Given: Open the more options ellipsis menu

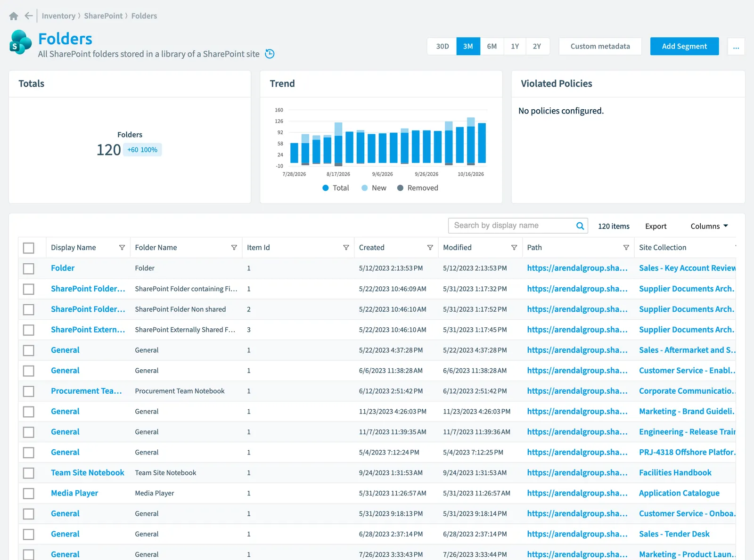Looking at the screenshot, I should tap(736, 46).
